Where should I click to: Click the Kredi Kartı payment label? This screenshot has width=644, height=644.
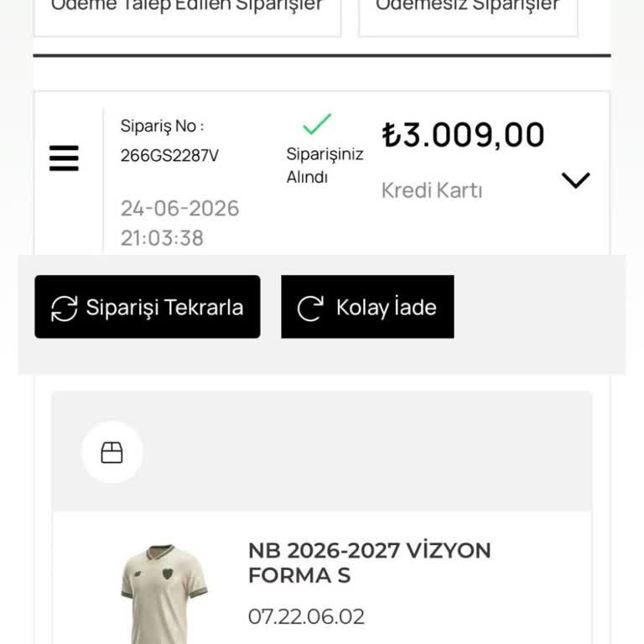point(432,190)
